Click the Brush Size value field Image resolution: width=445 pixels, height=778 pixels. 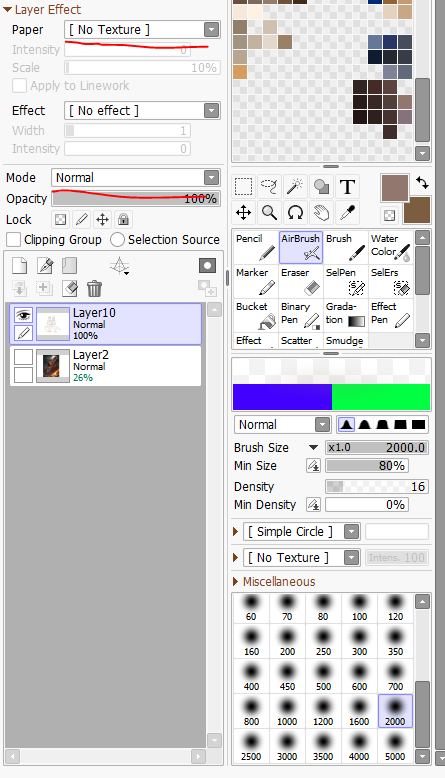point(377,448)
